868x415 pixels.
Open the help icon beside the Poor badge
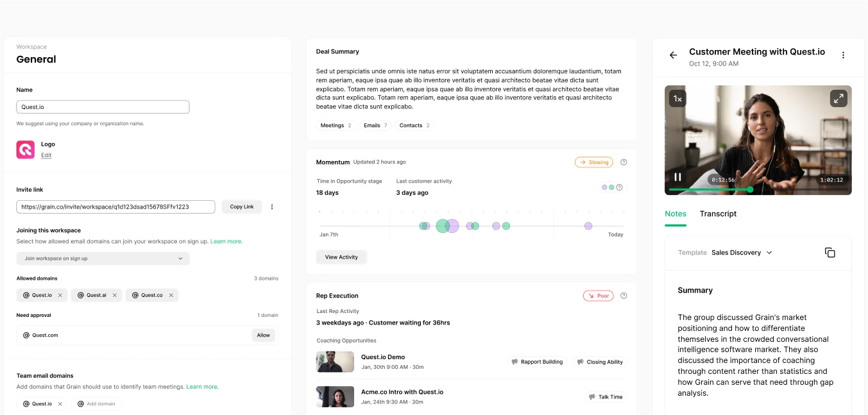point(624,296)
